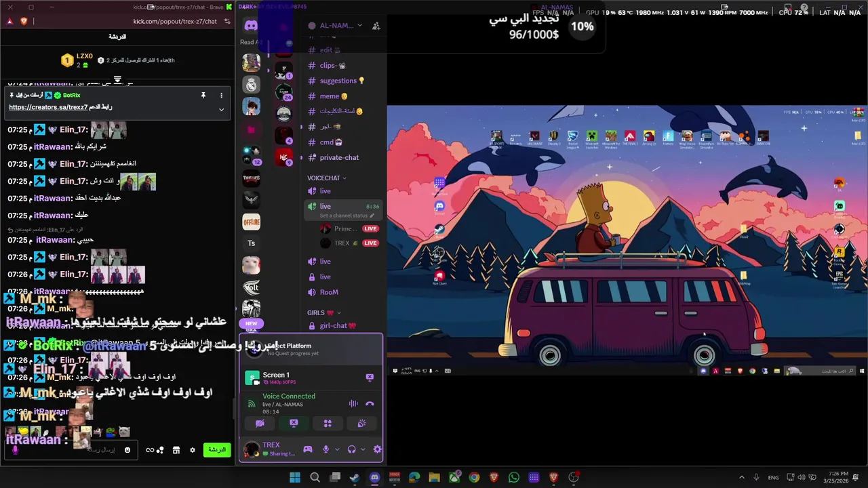Disconnect from voice with the phone icon
Screen dimensions: 868x488
point(370,403)
